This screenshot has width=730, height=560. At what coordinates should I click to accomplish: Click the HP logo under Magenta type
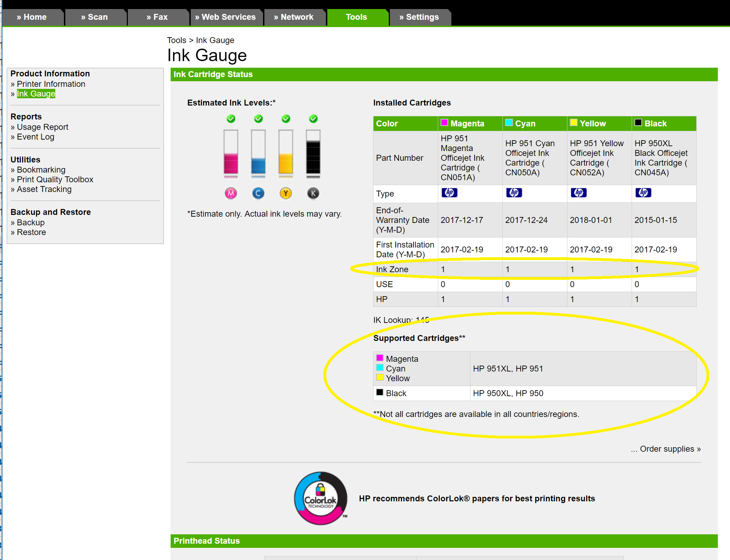pyautogui.click(x=449, y=193)
